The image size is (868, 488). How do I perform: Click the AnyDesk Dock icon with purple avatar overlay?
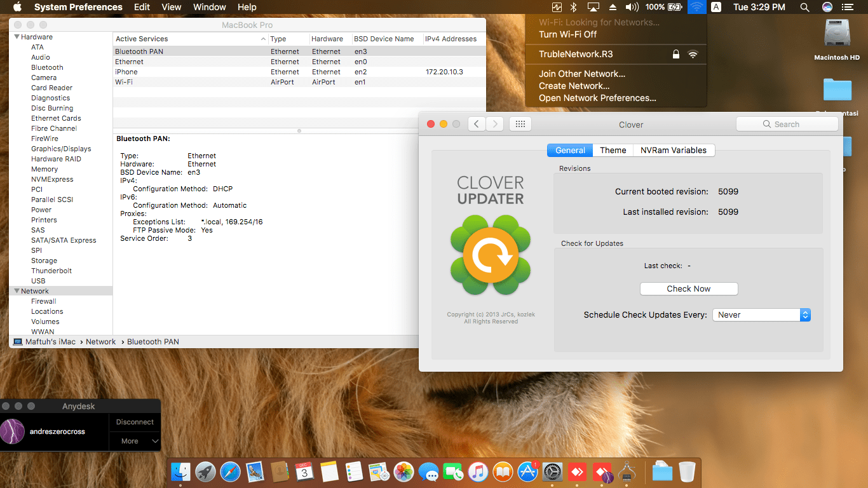(x=602, y=472)
